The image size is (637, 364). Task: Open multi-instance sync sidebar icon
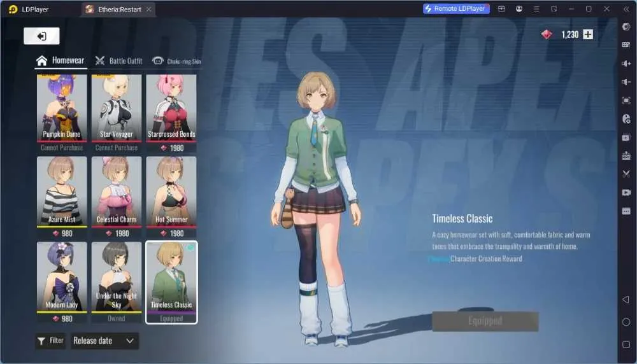pyautogui.click(x=626, y=137)
